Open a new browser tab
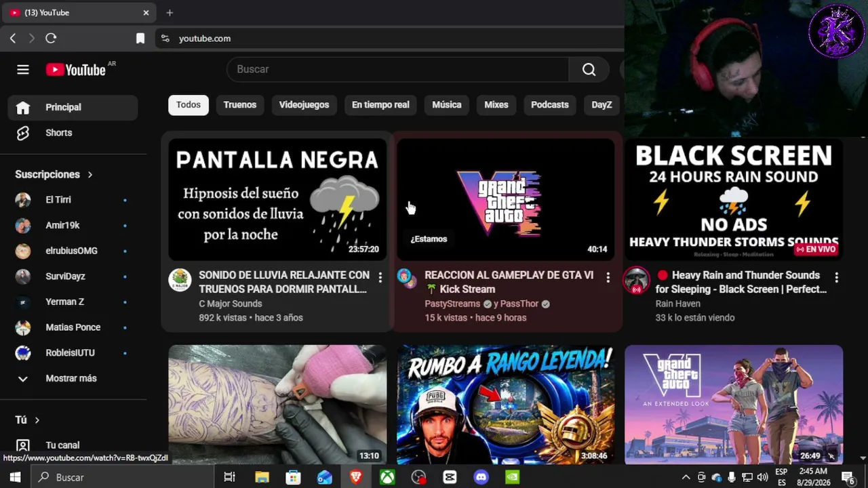 click(170, 13)
